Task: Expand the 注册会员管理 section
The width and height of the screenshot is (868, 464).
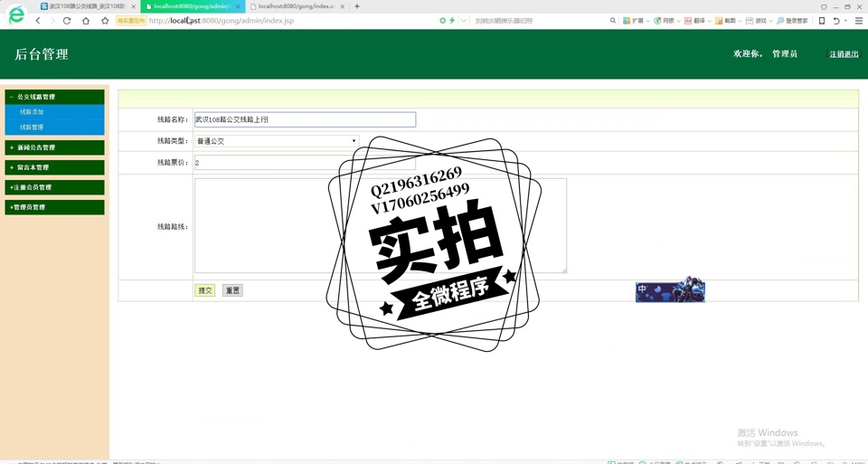Action: click(x=54, y=187)
